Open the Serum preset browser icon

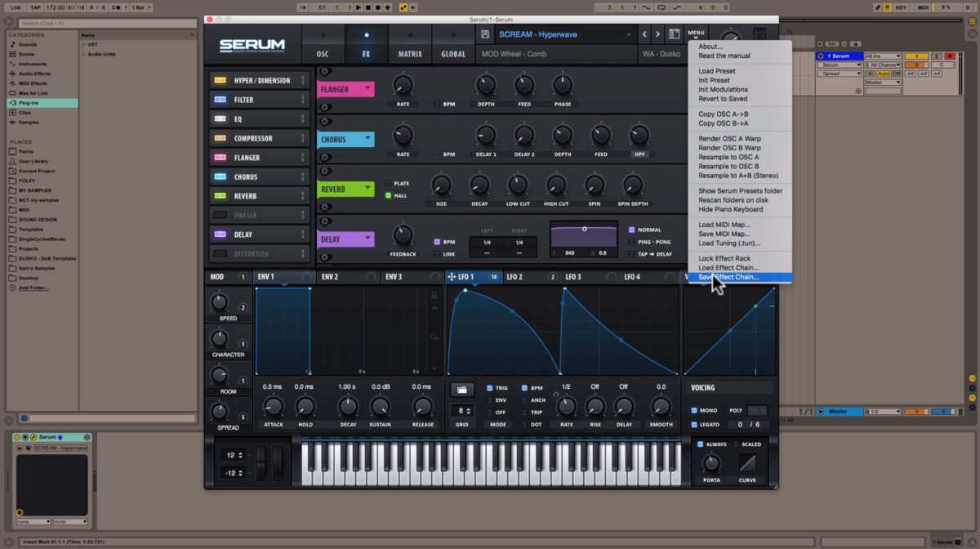tap(675, 34)
